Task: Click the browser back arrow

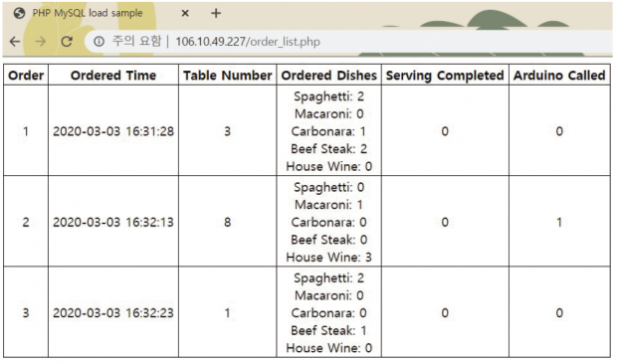Action: click(15, 42)
